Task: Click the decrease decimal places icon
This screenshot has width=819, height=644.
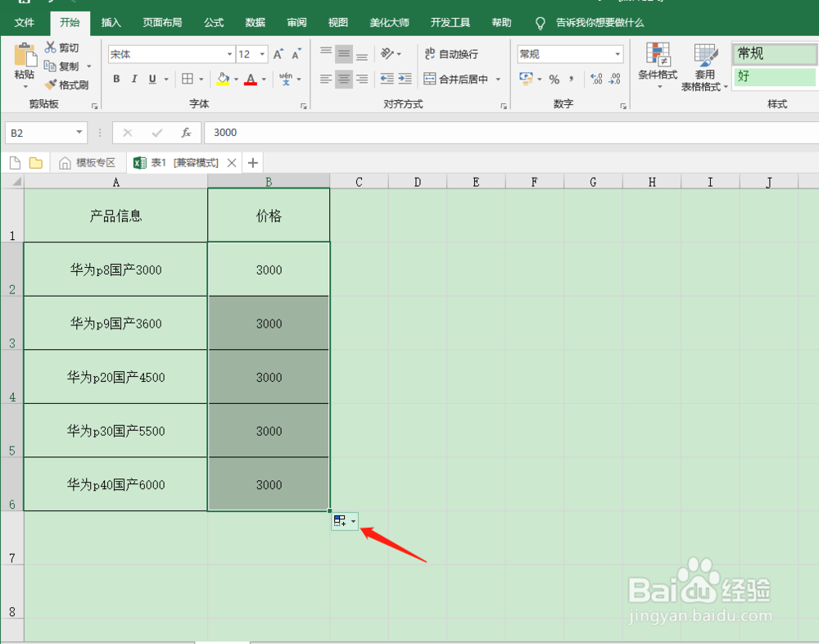Action: pos(614,79)
